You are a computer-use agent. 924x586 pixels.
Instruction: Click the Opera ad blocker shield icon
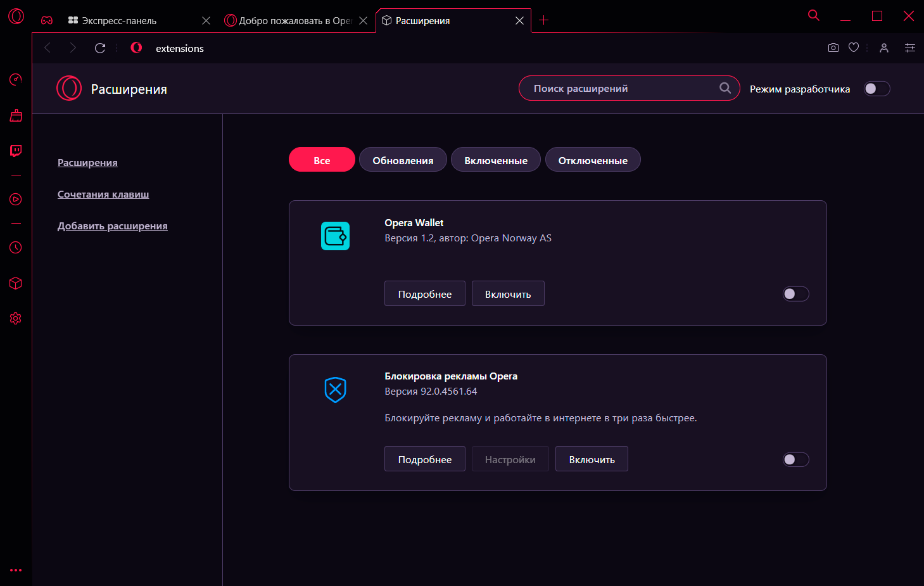(x=335, y=390)
